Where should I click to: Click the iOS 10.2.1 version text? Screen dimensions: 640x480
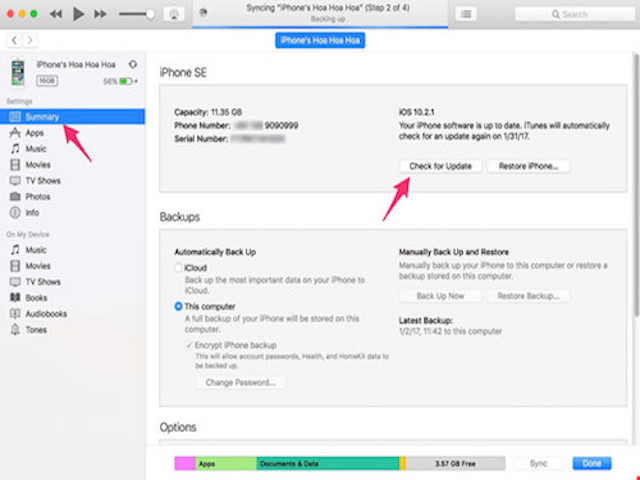click(417, 112)
